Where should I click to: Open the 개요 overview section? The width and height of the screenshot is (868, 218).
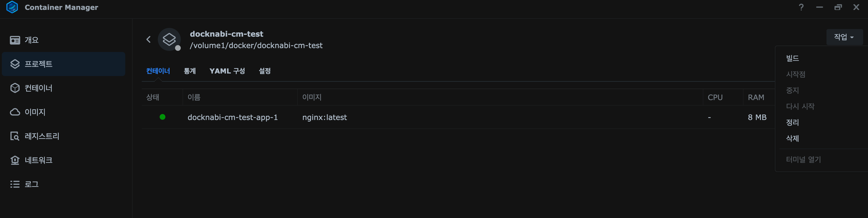point(32,40)
